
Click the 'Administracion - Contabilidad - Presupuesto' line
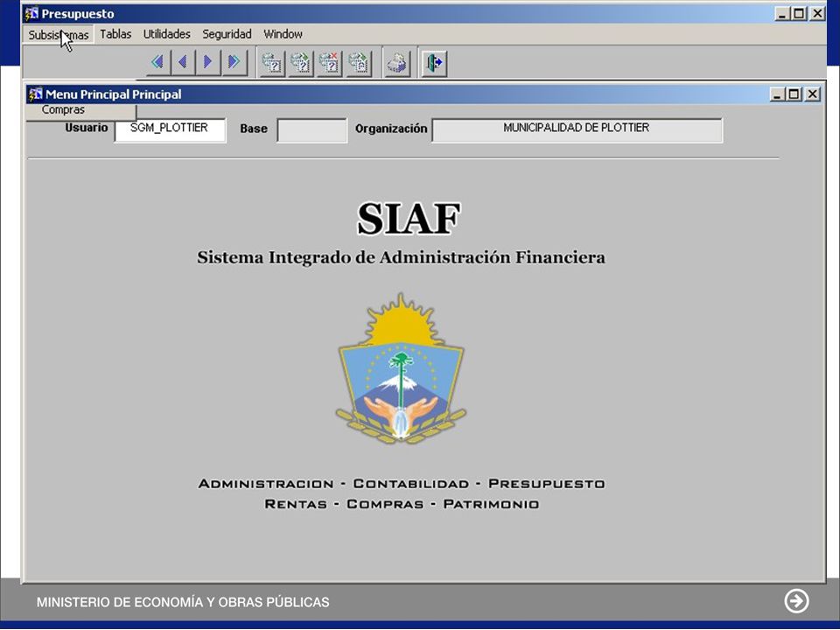[402, 484]
